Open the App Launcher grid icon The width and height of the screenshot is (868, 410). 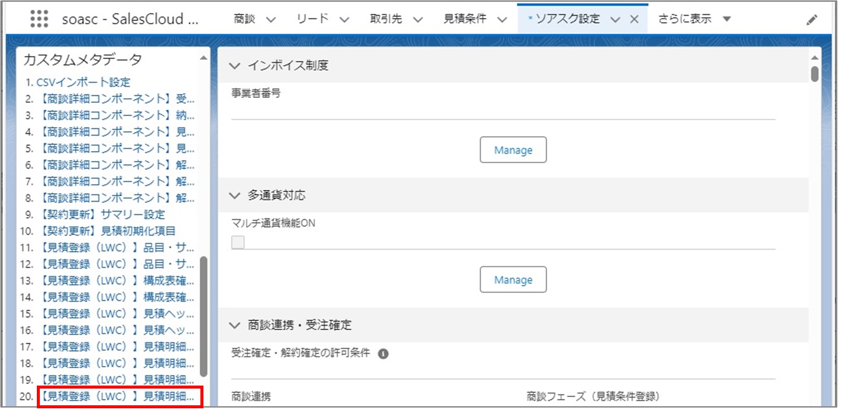click(39, 19)
